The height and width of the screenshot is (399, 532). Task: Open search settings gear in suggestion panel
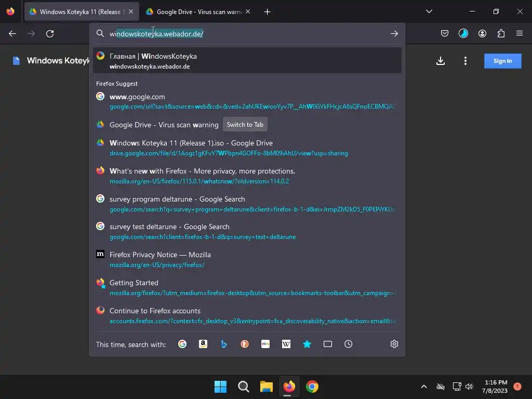[394, 344]
